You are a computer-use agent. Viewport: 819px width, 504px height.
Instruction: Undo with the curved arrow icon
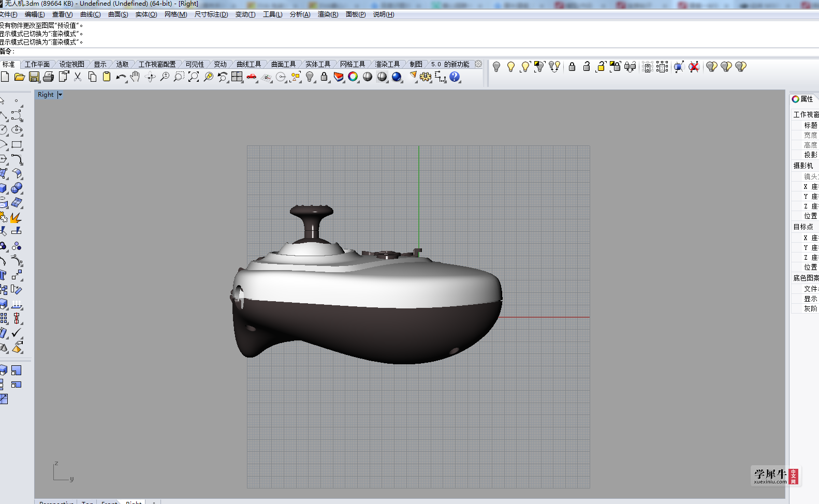click(121, 77)
